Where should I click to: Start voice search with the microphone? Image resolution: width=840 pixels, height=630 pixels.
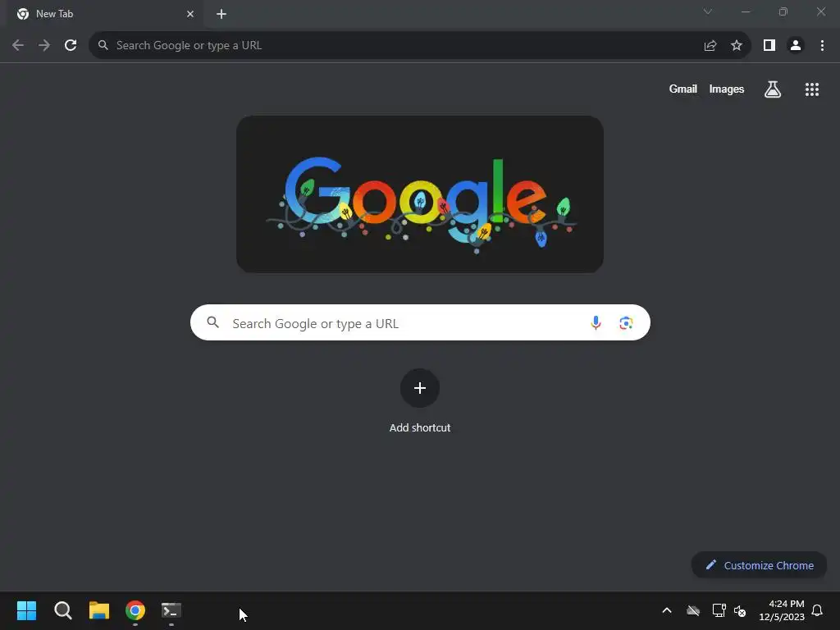596,322
